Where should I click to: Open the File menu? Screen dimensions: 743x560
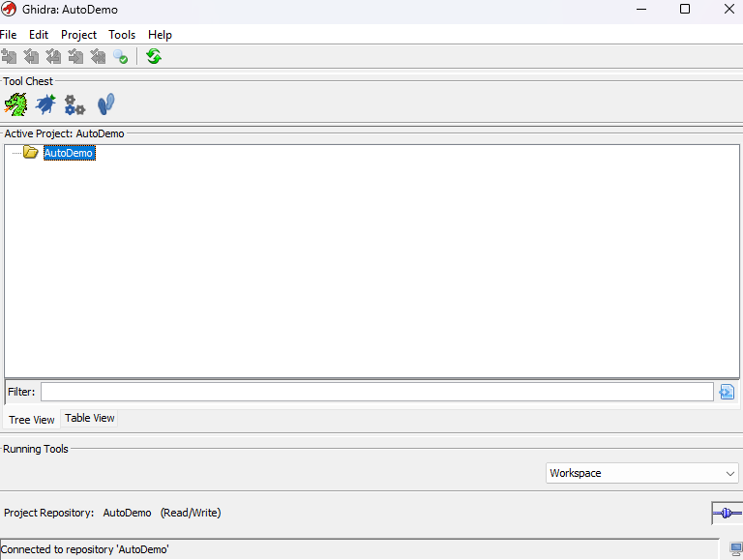(x=9, y=35)
